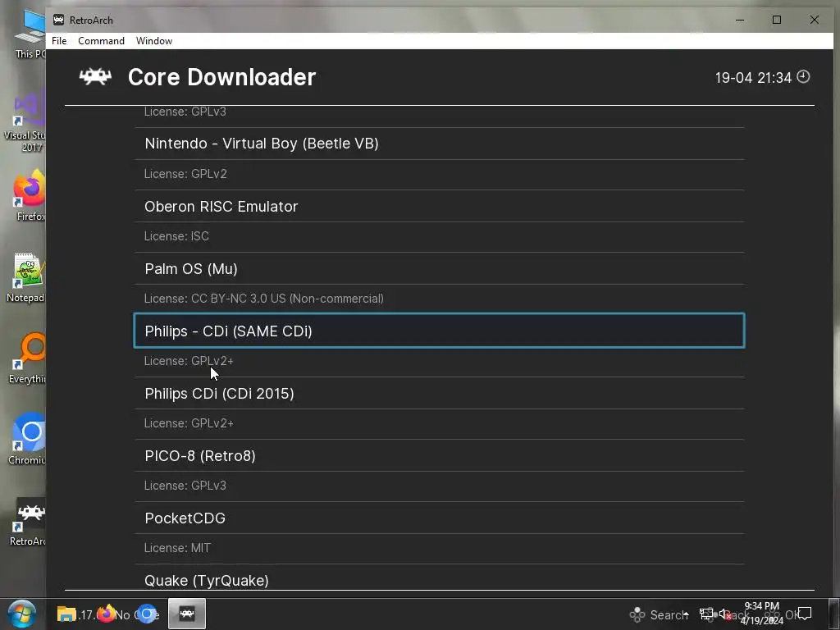The width and height of the screenshot is (840, 630).
Task: Click the RetroArch taskbar button
Action: [187, 614]
